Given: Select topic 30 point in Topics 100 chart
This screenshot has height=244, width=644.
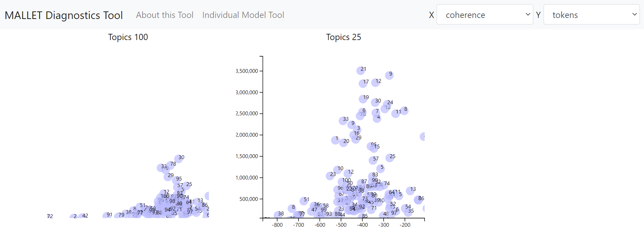Looking at the screenshot, I should (178, 159).
